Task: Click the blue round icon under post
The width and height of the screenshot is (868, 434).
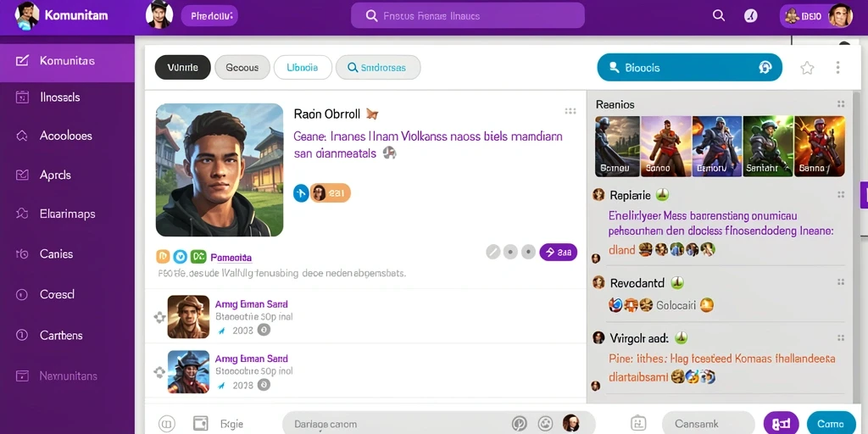Action: point(301,192)
